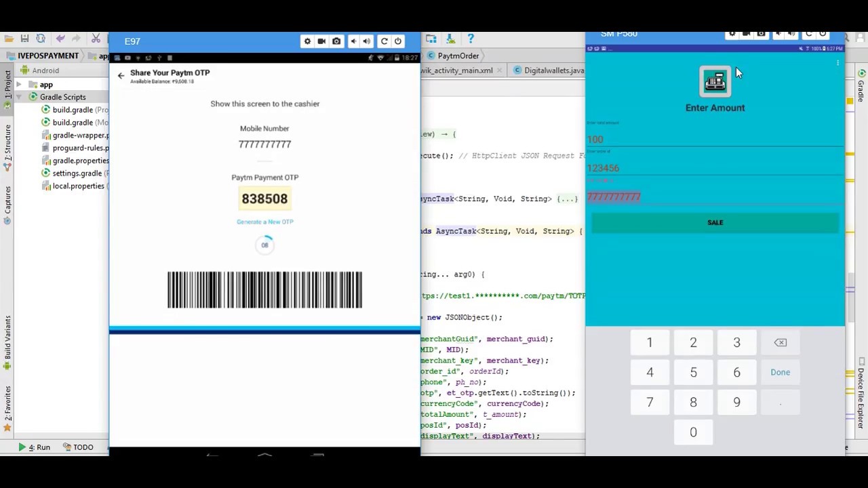The width and height of the screenshot is (868, 488).
Task: Click the payment barcode image
Action: (x=264, y=290)
